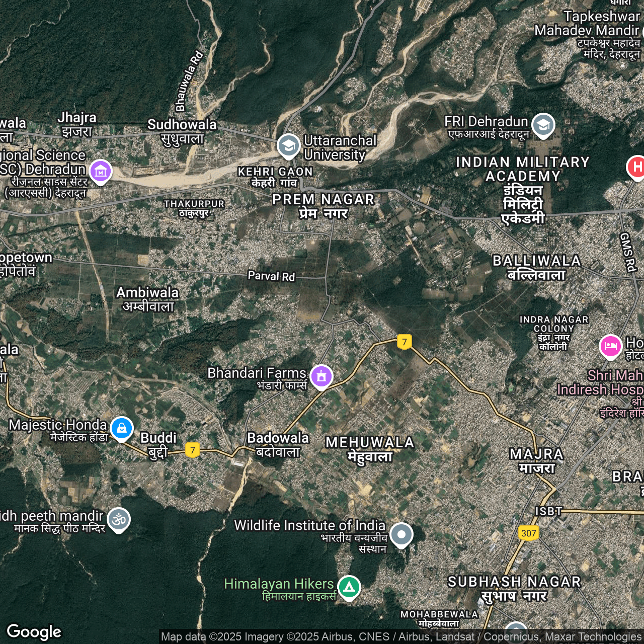
Task: Click the temple icon for Sidh Peeth Mandir
Action: (119, 519)
